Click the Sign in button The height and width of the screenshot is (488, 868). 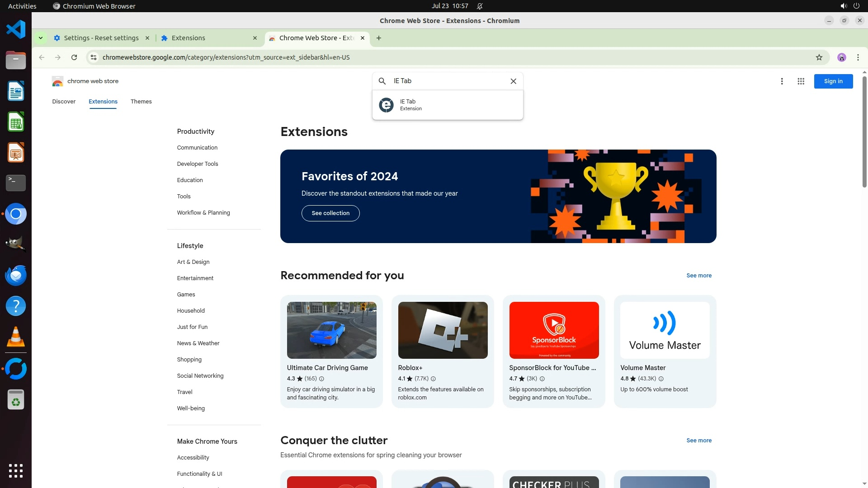(833, 81)
